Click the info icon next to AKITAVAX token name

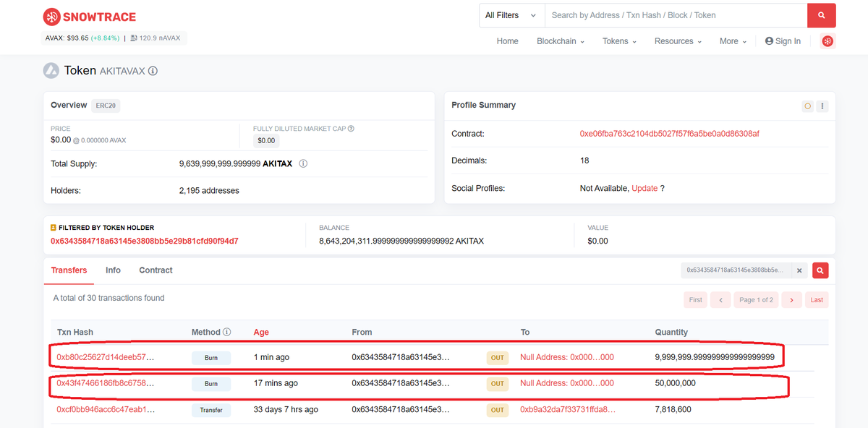tap(153, 71)
